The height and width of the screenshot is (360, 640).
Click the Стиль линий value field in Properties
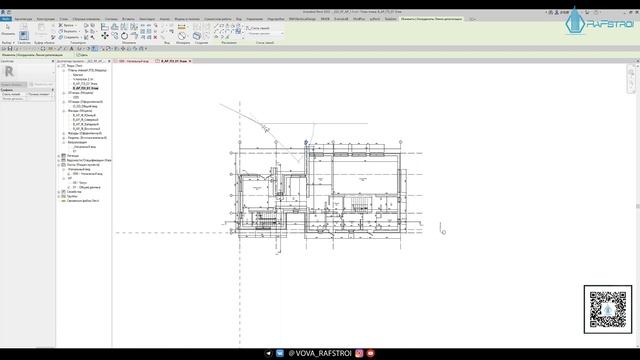(x=40, y=94)
